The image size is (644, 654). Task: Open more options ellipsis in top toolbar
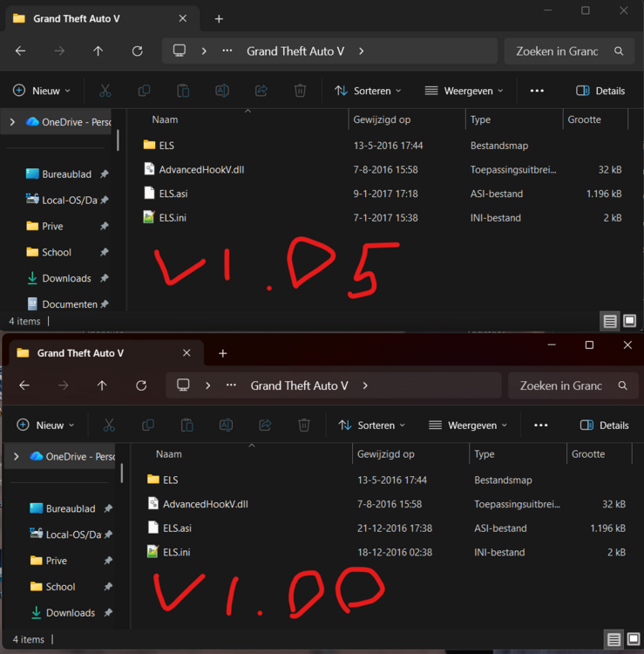coord(537,91)
